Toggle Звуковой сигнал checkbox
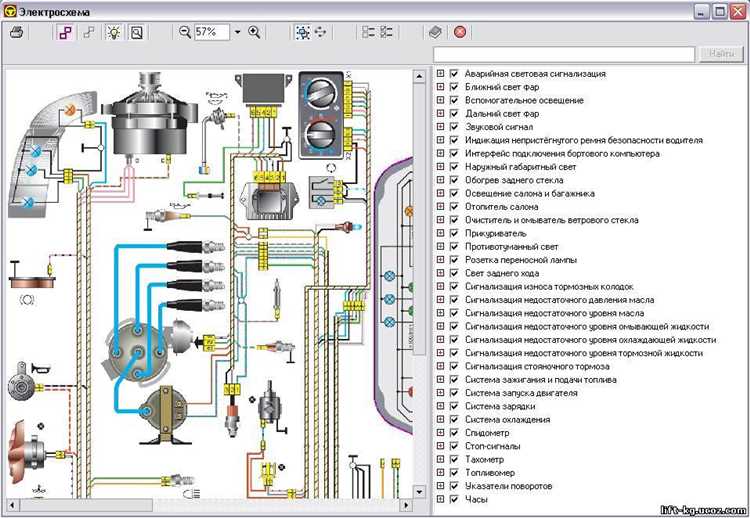Image resolution: width=750 pixels, height=518 pixels. pos(454,127)
